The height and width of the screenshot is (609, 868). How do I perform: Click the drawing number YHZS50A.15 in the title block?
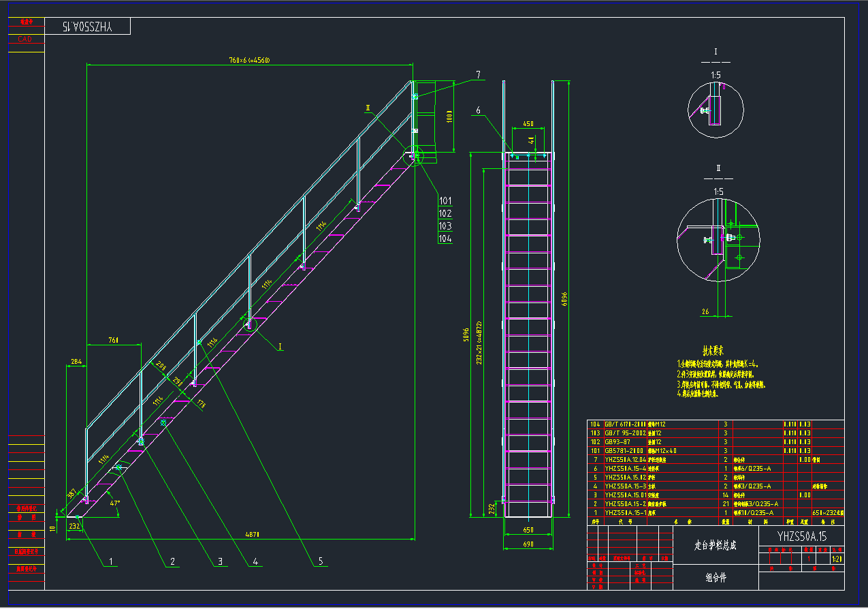click(802, 537)
